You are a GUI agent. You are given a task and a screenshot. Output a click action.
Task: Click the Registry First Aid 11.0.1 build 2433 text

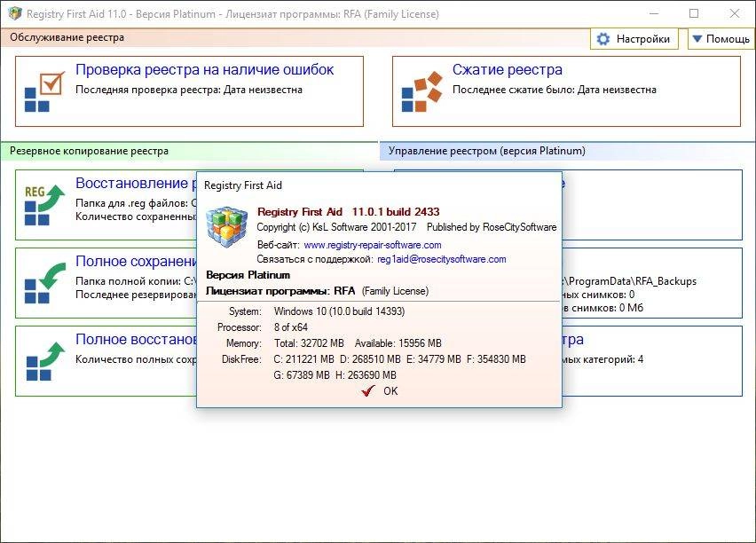pos(348,212)
